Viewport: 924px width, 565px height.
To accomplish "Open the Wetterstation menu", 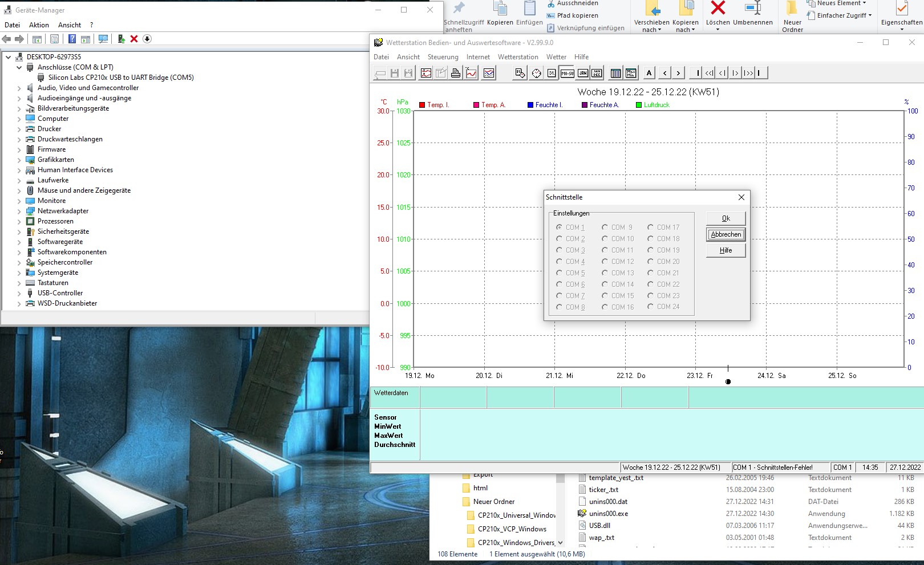I will 517,56.
